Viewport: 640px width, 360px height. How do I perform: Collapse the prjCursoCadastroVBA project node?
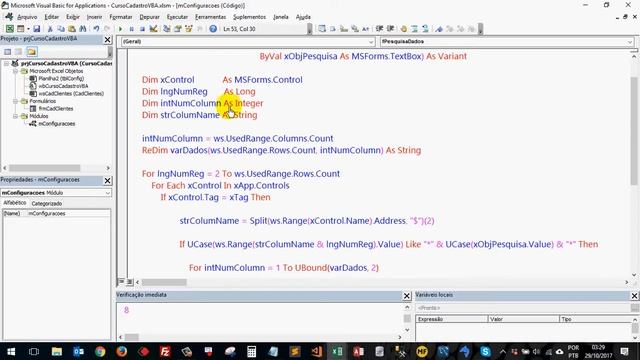[7, 64]
